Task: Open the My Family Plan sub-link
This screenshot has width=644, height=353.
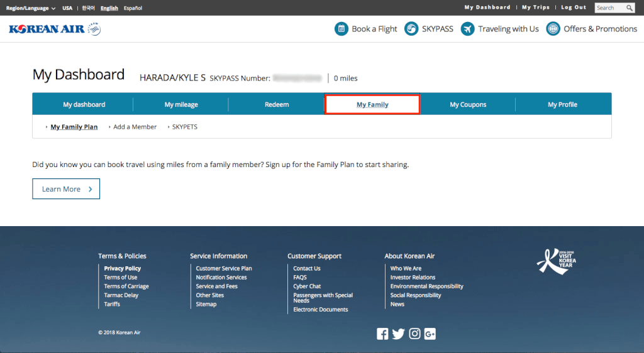Action: point(74,127)
